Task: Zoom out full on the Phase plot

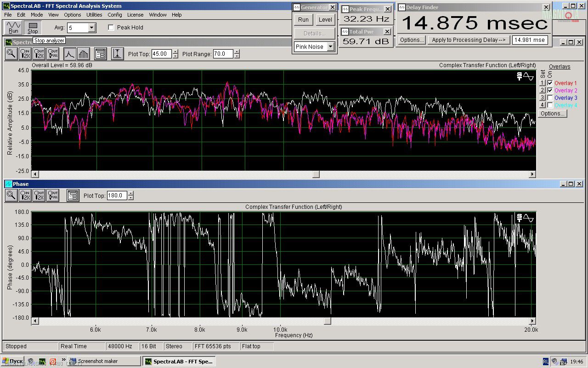Action: pyautogui.click(x=53, y=195)
